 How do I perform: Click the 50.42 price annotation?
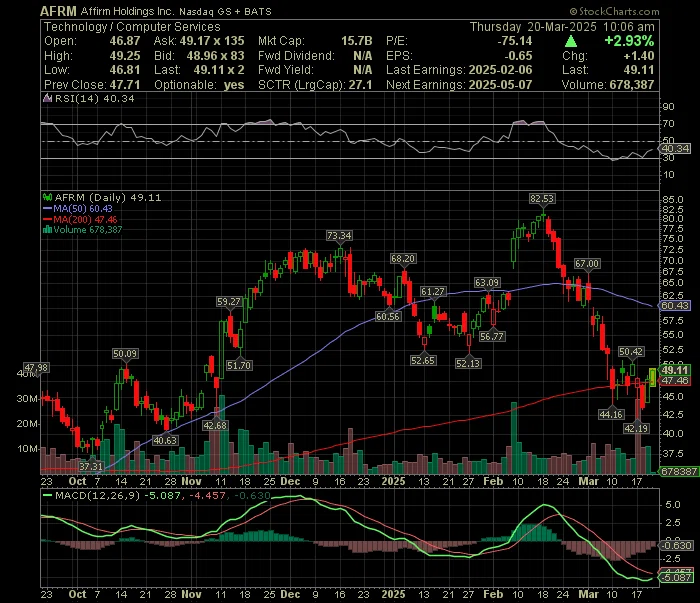[631, 352]
